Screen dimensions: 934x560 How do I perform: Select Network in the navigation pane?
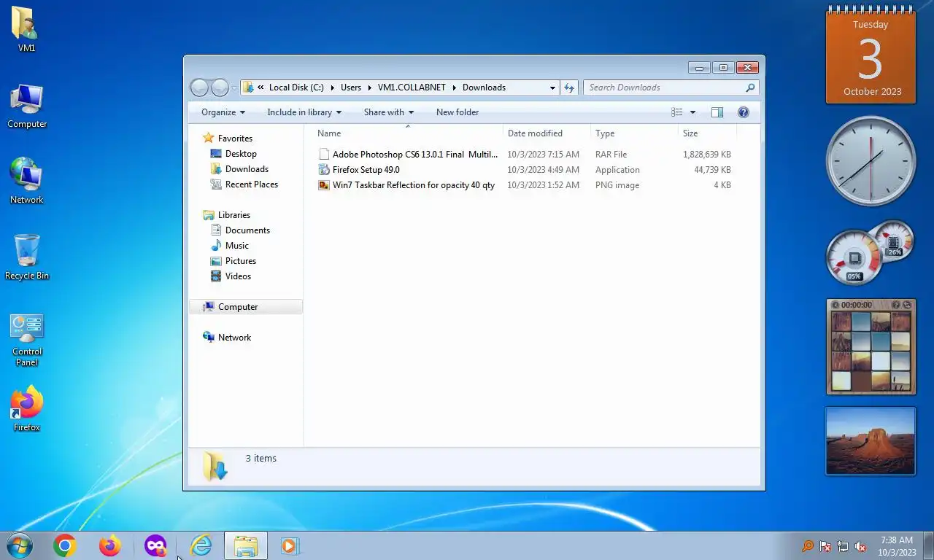click(234, 338)
